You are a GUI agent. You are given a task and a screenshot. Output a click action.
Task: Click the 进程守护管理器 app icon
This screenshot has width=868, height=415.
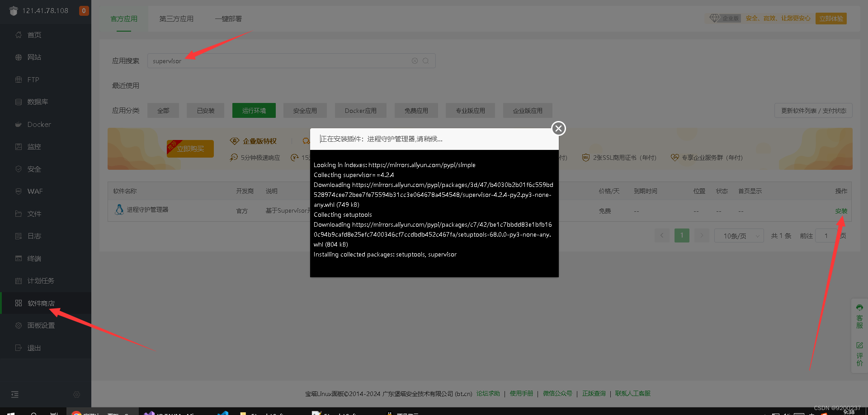click(119, 210)
